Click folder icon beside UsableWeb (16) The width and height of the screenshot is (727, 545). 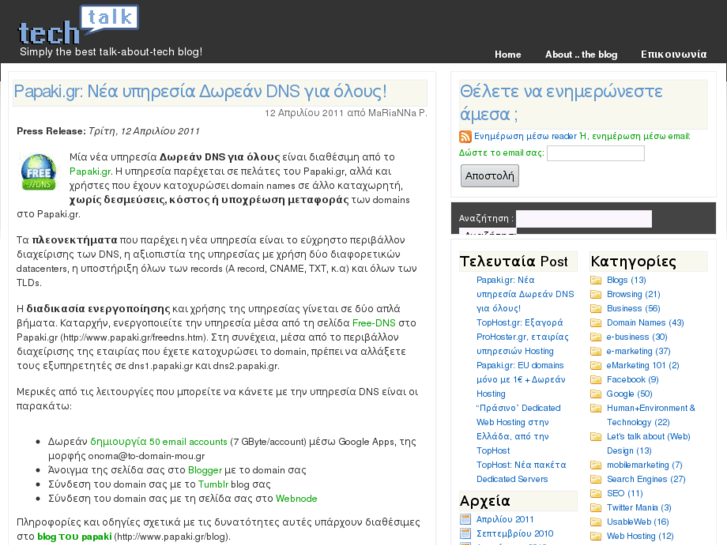coord(596,522)
